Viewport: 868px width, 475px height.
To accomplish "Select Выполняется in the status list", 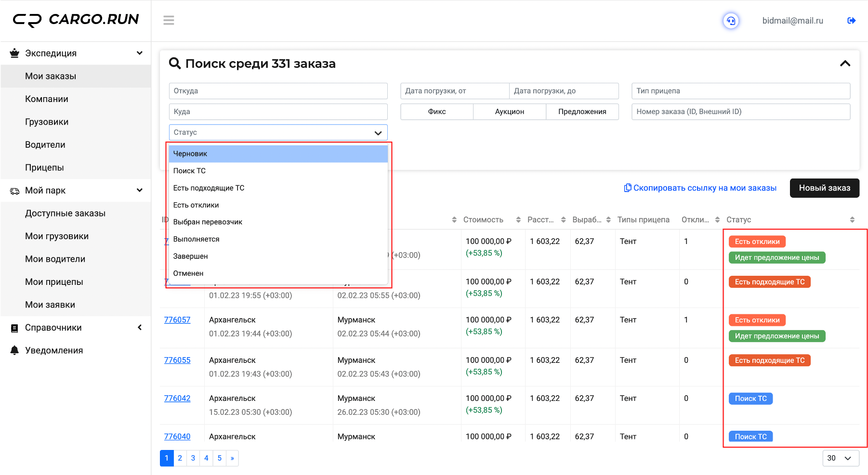I will [278, 239].
